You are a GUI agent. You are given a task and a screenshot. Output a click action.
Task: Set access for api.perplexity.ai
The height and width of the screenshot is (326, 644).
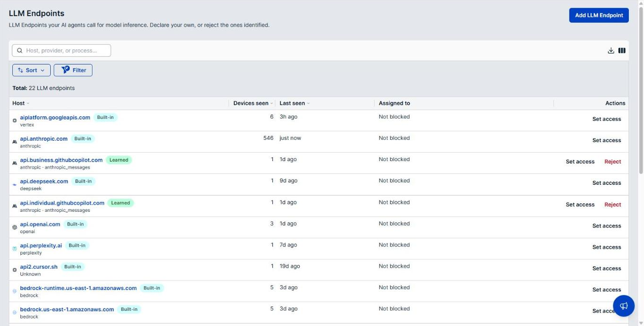tap(607, 247)
